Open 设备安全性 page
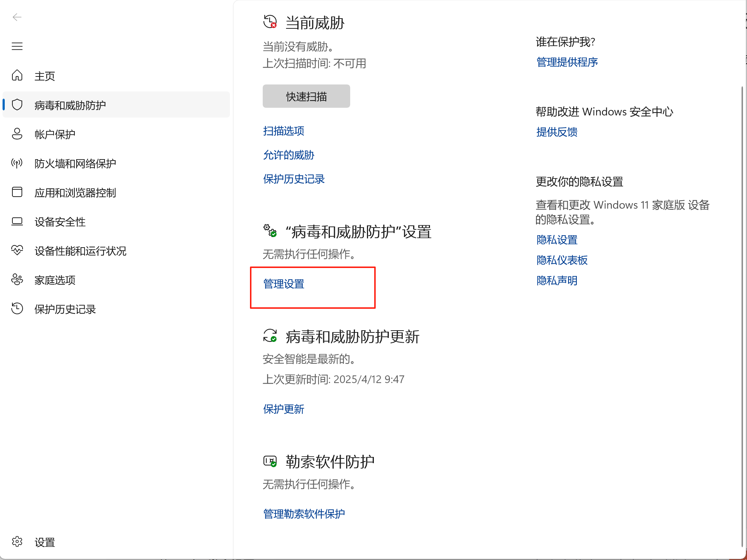The width and height of the screenshot is (747, 560). point(116,221)
